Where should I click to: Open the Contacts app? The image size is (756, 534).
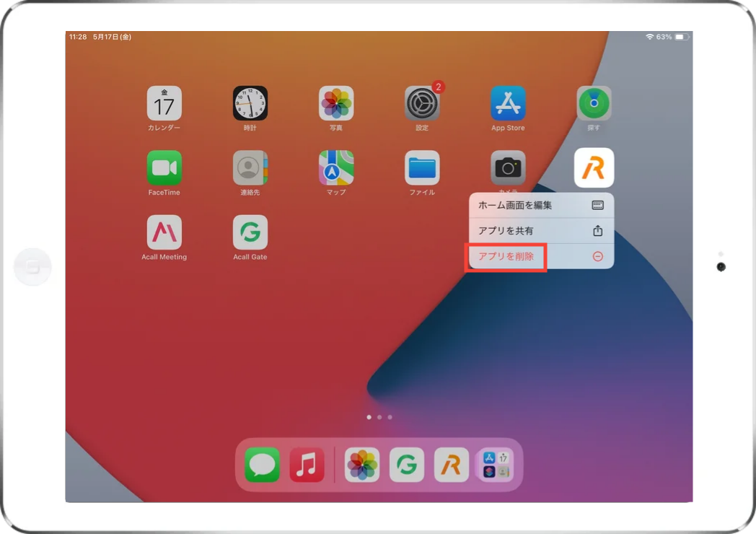(250, 168)
